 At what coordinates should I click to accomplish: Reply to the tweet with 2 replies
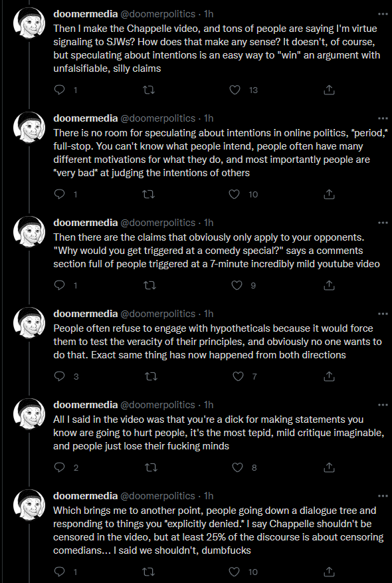pyautogui.click(x=59, y=468)
